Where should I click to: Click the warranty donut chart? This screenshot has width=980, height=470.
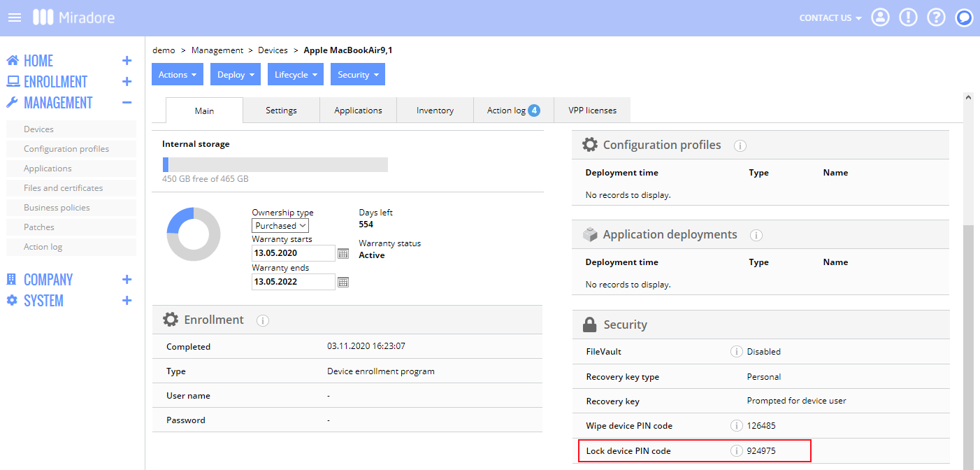tap(194, 234)
